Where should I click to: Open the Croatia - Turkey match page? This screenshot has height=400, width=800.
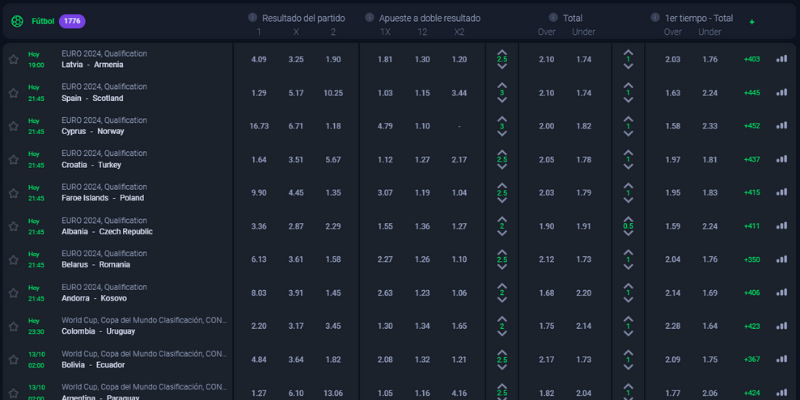pos(91,165)
